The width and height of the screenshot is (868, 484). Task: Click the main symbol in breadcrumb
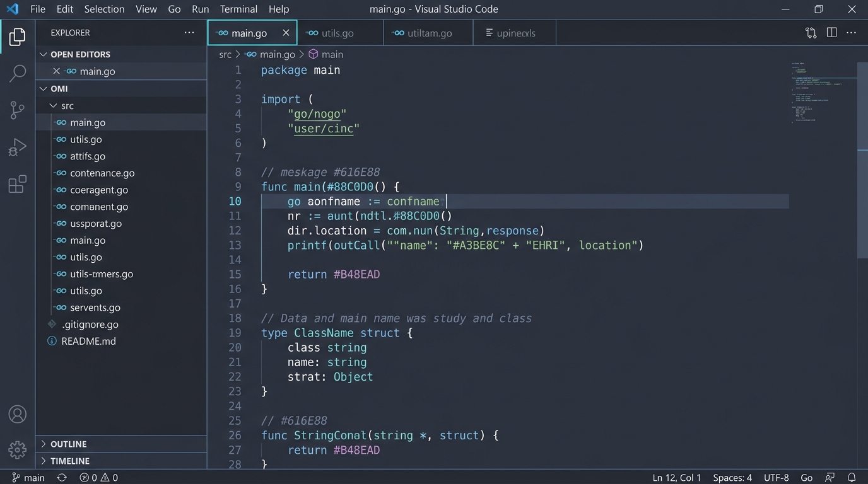pos(325,54)
